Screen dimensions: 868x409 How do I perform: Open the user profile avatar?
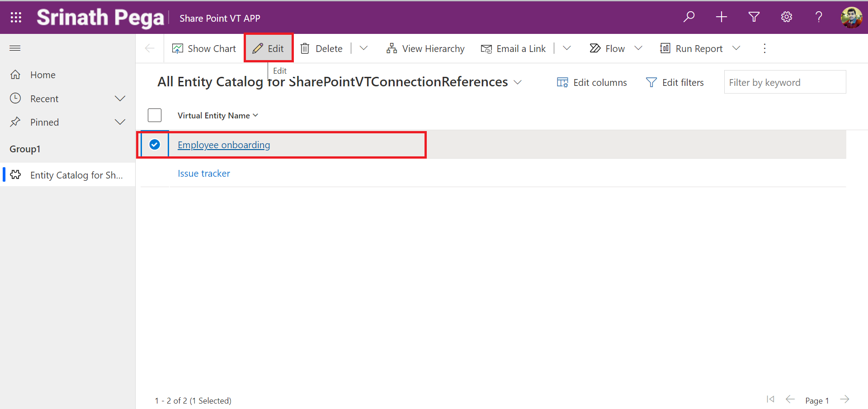point(851,17)
